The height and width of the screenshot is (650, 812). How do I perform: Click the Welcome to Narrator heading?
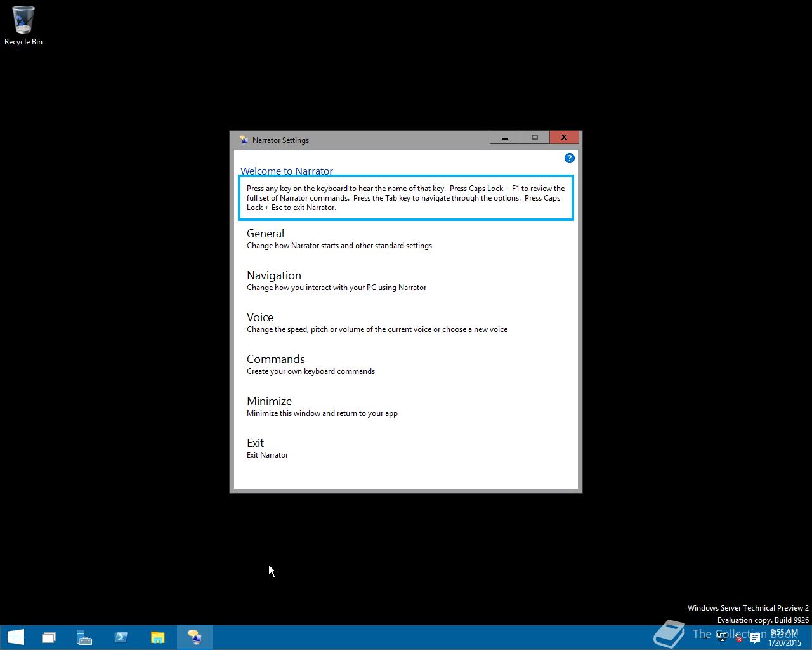click(x=287, y=171)
